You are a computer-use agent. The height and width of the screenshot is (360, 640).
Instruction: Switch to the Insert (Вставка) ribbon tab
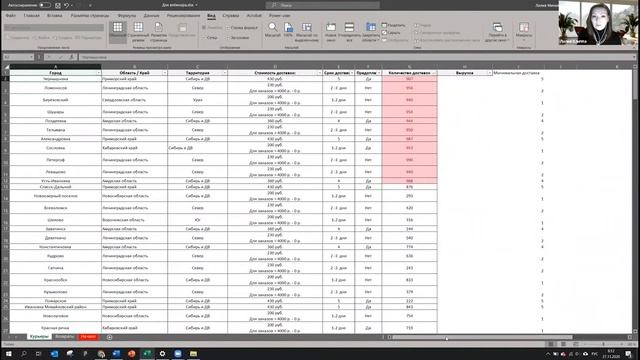[55, 16]
